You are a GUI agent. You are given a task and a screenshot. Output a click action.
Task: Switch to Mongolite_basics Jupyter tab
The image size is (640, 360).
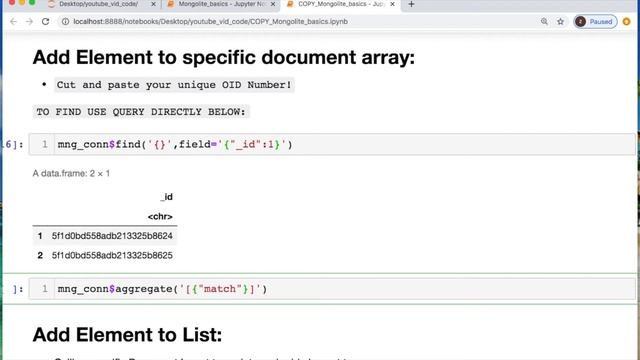pyautogui.click(x=222, y=4)
